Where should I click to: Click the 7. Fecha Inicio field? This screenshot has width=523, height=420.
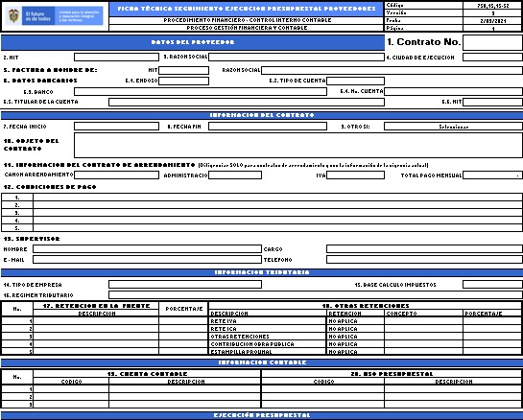click(x=116, y=127)
